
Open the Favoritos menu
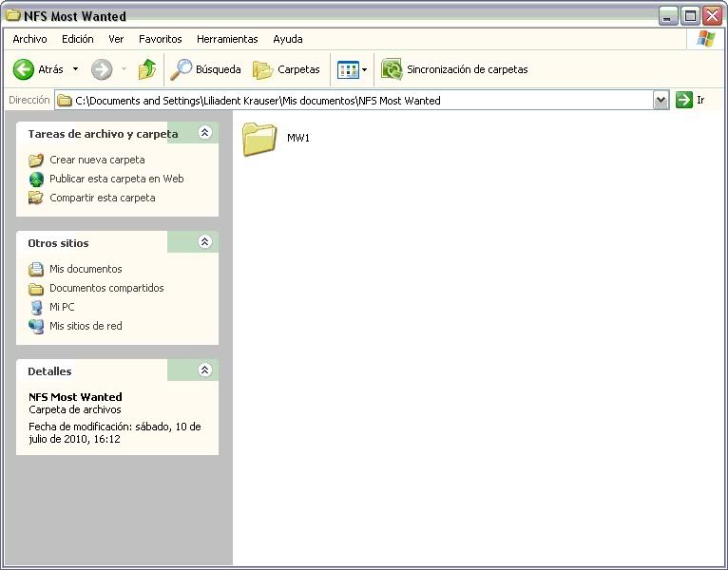pyautogui.click(x=161, y=39)
